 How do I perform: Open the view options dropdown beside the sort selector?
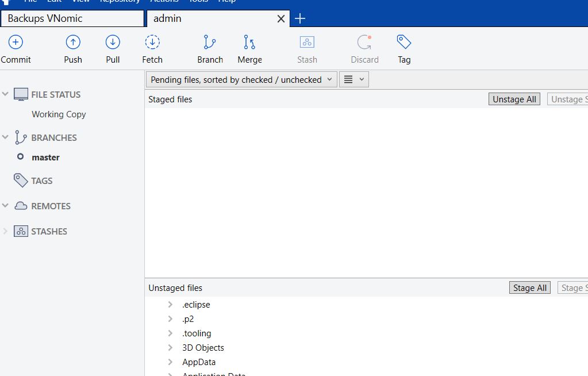[353, 79]
